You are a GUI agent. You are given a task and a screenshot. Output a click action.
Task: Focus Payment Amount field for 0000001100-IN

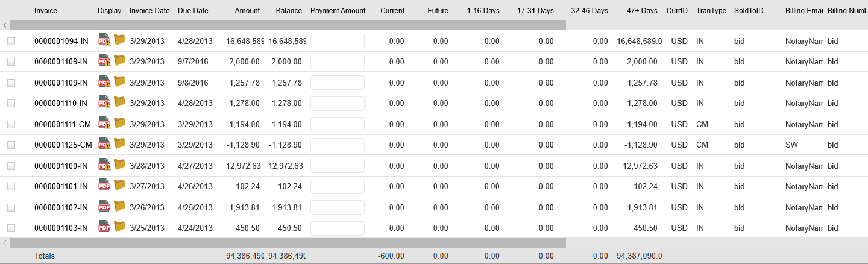tap(338, 166)
